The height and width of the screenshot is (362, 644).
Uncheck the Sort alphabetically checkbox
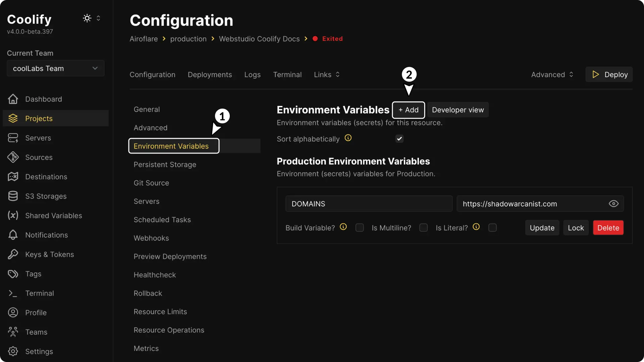click(x=399, y=139)
